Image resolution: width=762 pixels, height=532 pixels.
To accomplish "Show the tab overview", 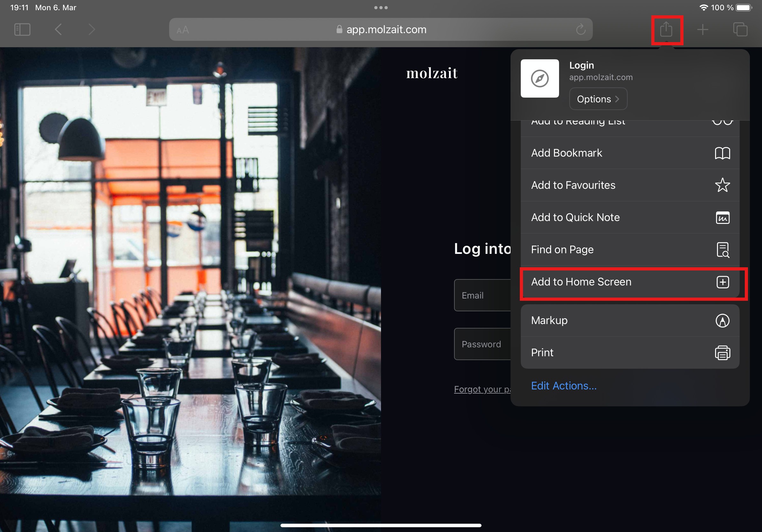I will [x=740, y=30].
